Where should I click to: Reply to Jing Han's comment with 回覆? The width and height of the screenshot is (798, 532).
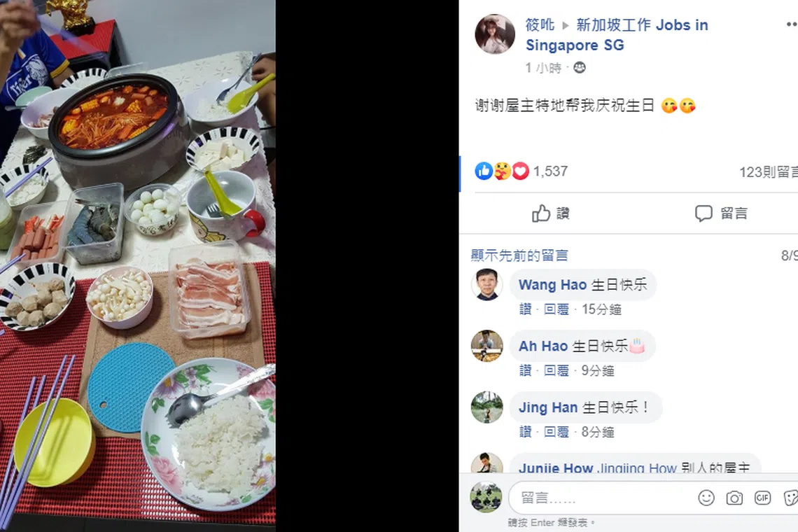coord(556,432)
